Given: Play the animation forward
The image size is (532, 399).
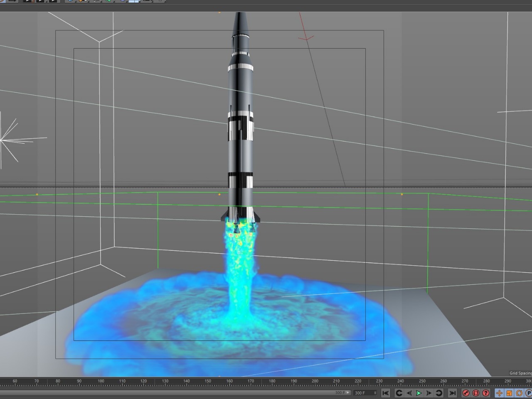Looking at the screenshot, I should (x=419, y=393).
